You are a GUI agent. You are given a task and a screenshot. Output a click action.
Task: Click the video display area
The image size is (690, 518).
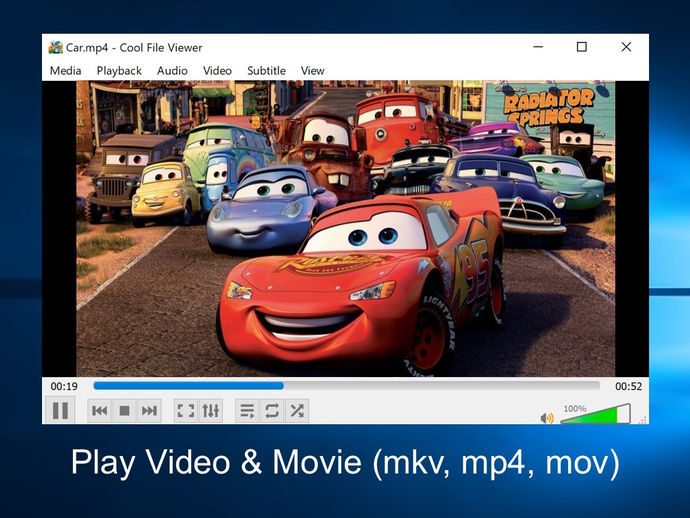(345, 228)
